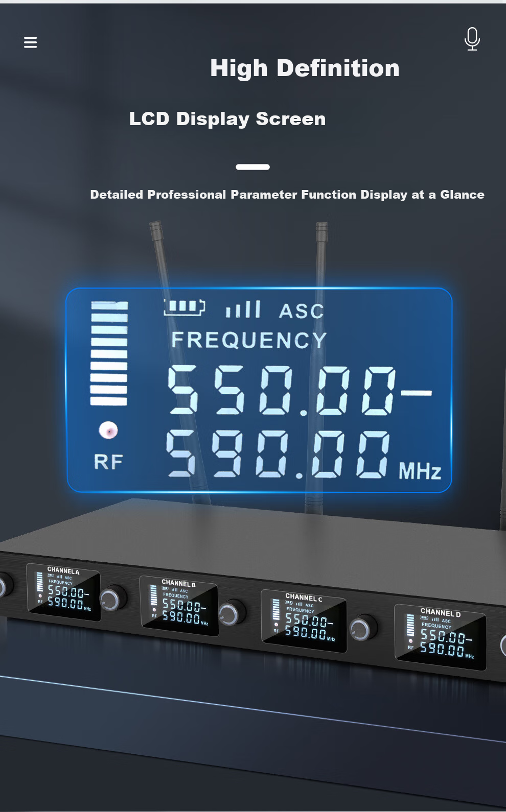Click the knob right of Channel B display
The image size is (506, 812).
tap(232, 613)
